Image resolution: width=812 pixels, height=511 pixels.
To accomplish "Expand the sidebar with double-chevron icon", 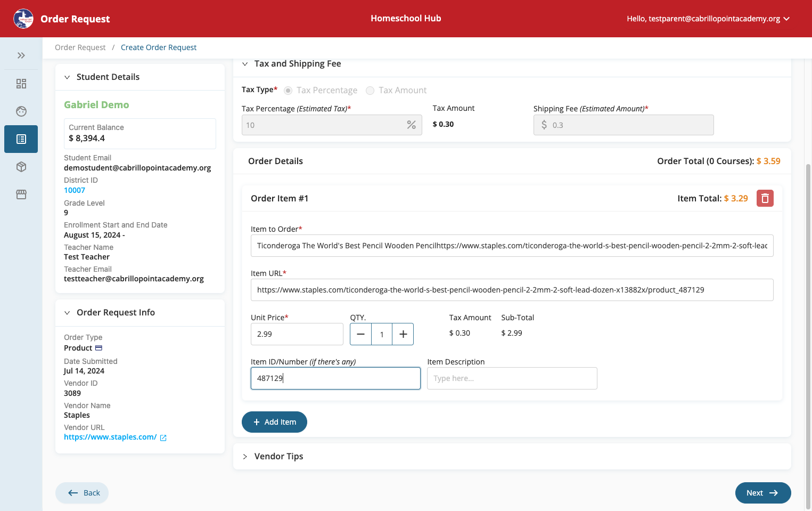I will click(x=21, y=55).
